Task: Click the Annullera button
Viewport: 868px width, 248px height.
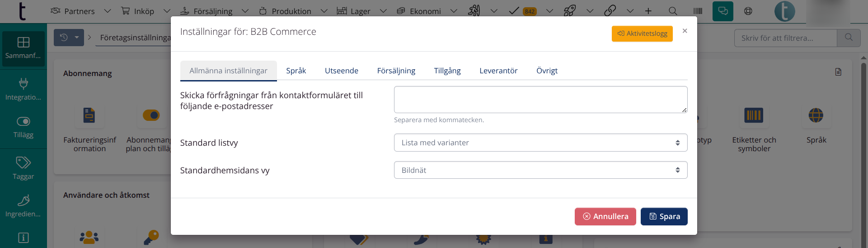Action: 605,216
